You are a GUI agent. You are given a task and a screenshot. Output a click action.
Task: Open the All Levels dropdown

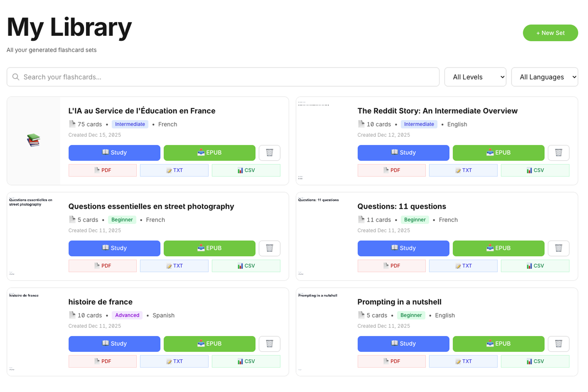[x=475, y=77]
